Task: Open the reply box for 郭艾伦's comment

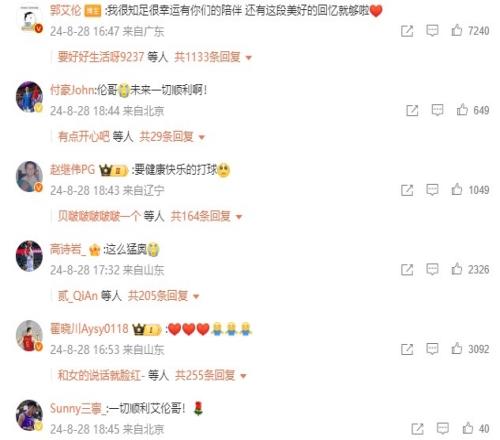Action: pyautogui.click(x=432, y=31)
